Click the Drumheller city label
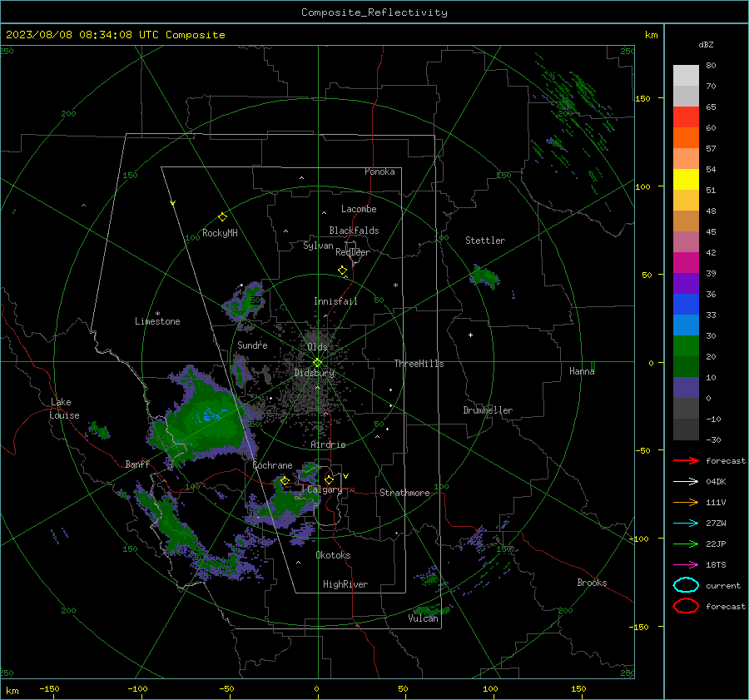The image size is (749, 700). (x=487, y=410)
